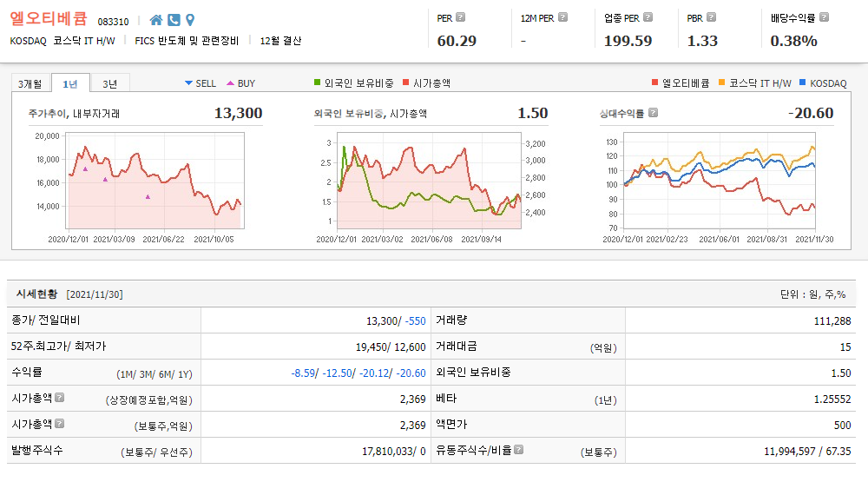
Task: Click the 거래대금 value 15
Action: 845,347
